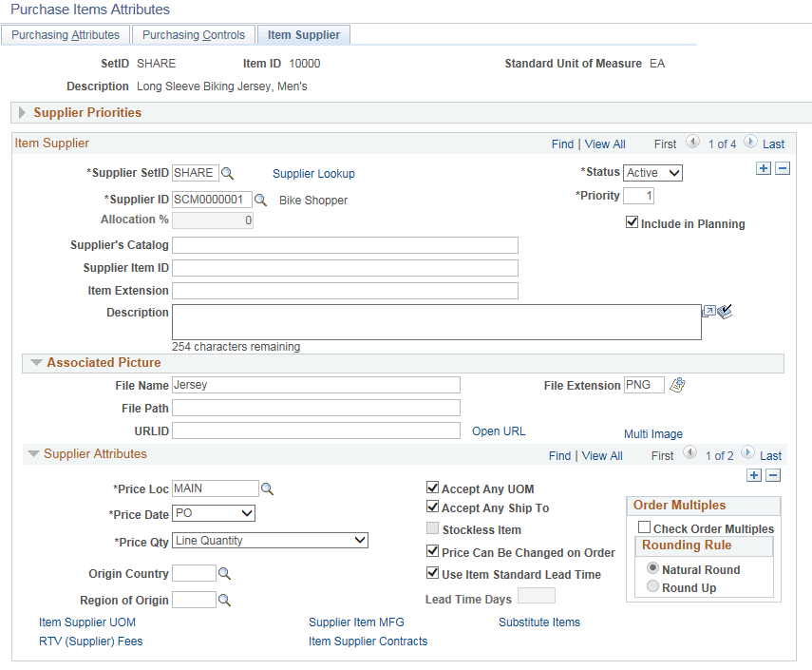The height and width of the screenshot is (670, 812).
Task: Switch to the Purchasing Attributes tab
Action: (66, 34)
